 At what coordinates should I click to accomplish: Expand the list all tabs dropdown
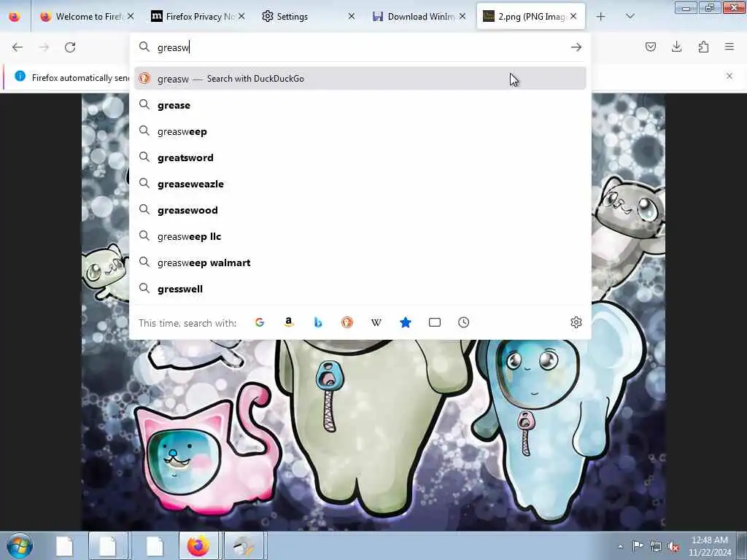coord(630,17)
